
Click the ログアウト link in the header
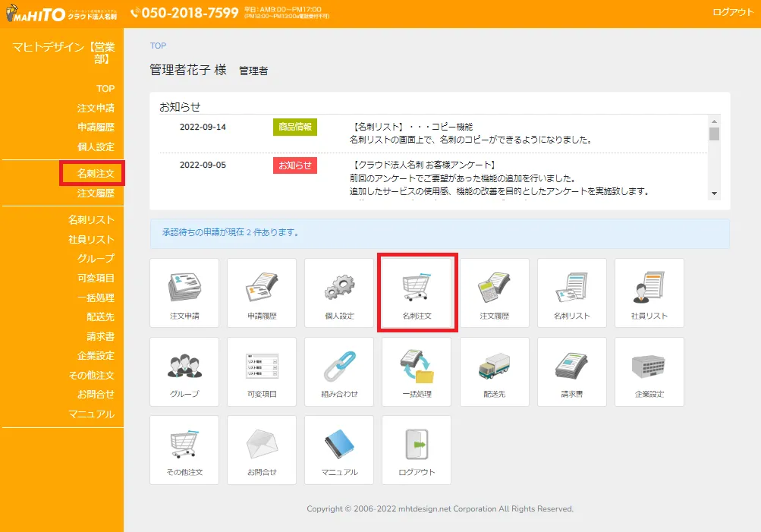coord(731,12)
